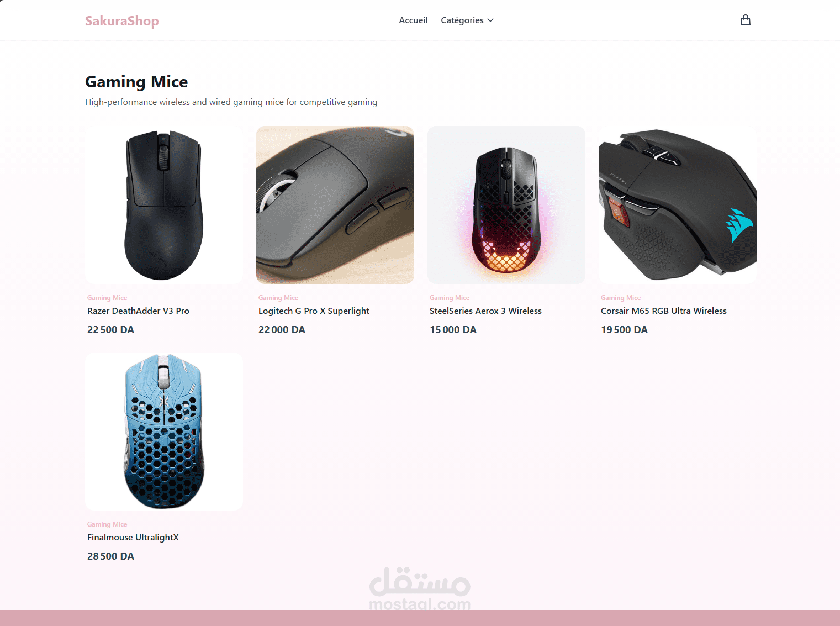Select the Corsair M65 RGB Ultra Wireless title

[x=664, y=311]
